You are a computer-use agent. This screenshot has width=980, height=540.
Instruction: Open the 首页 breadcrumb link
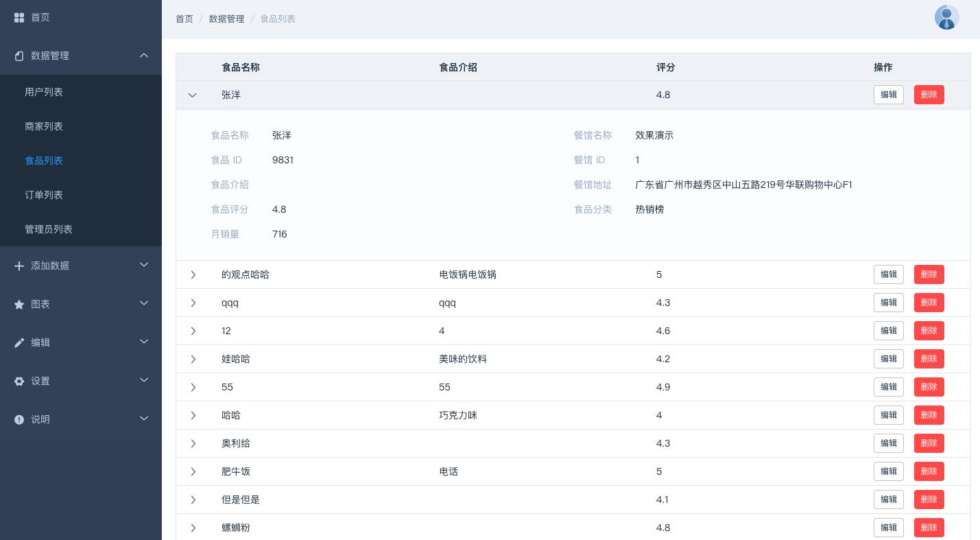[x=184, y=19]
